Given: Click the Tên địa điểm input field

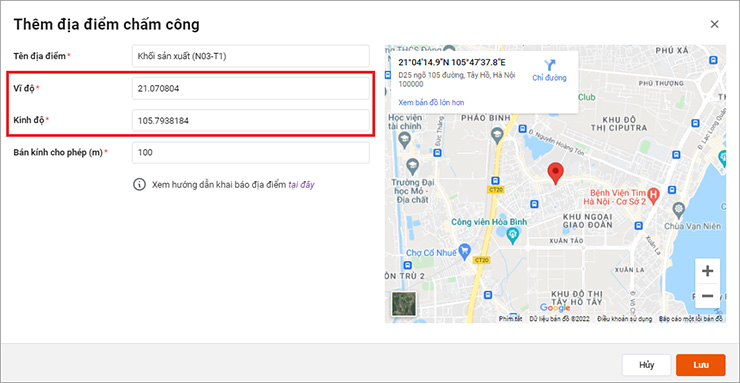Looking at the screenshot, I should (x=251, y=56).
